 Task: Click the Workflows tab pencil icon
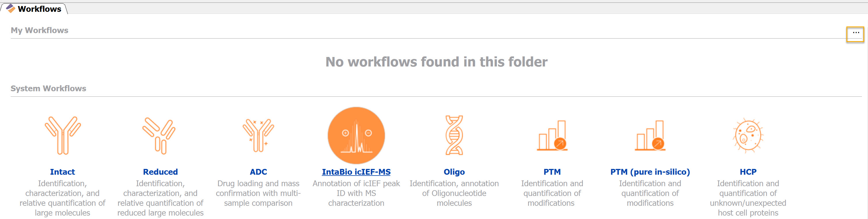tap(11, 8)
